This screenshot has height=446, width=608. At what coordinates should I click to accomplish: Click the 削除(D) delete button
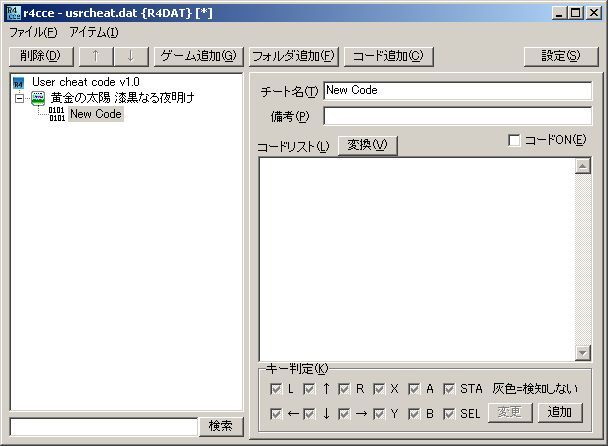point(41,56)
